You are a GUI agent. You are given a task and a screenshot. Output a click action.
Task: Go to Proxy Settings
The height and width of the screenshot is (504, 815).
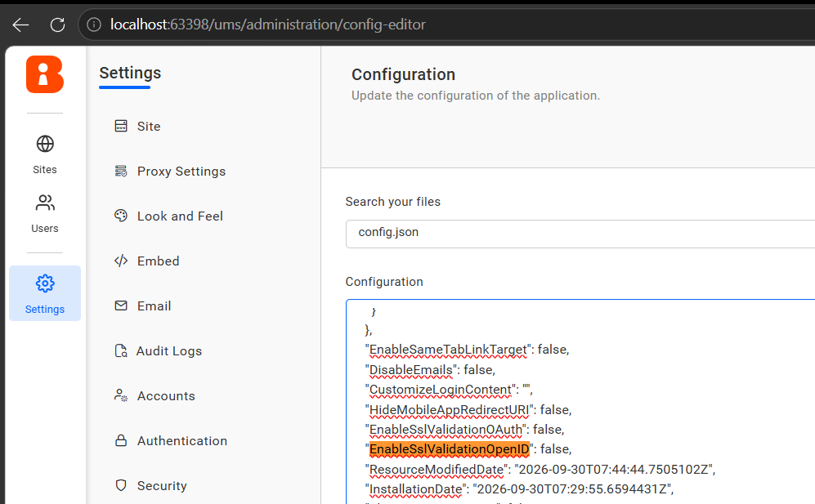(181, 172)
